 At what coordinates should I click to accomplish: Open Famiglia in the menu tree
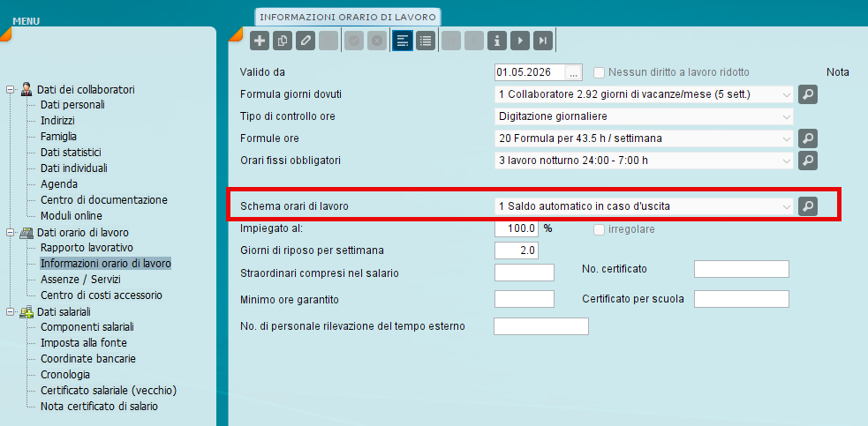(58, 137)
